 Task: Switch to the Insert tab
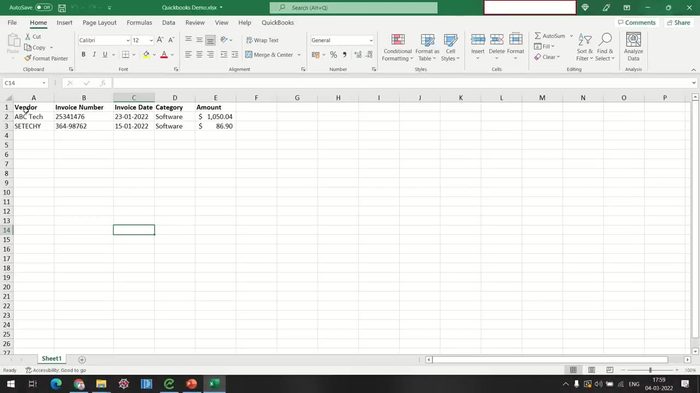coord(64,22)
